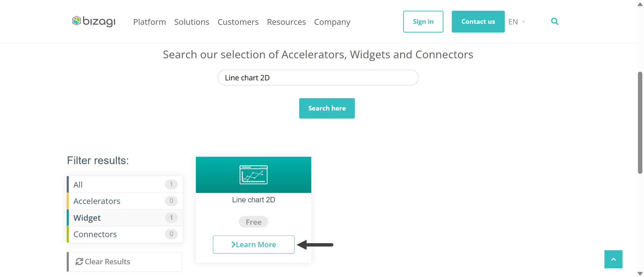644x277 pixels.
Task: Open the Company menu
Action: pos(332,22)
